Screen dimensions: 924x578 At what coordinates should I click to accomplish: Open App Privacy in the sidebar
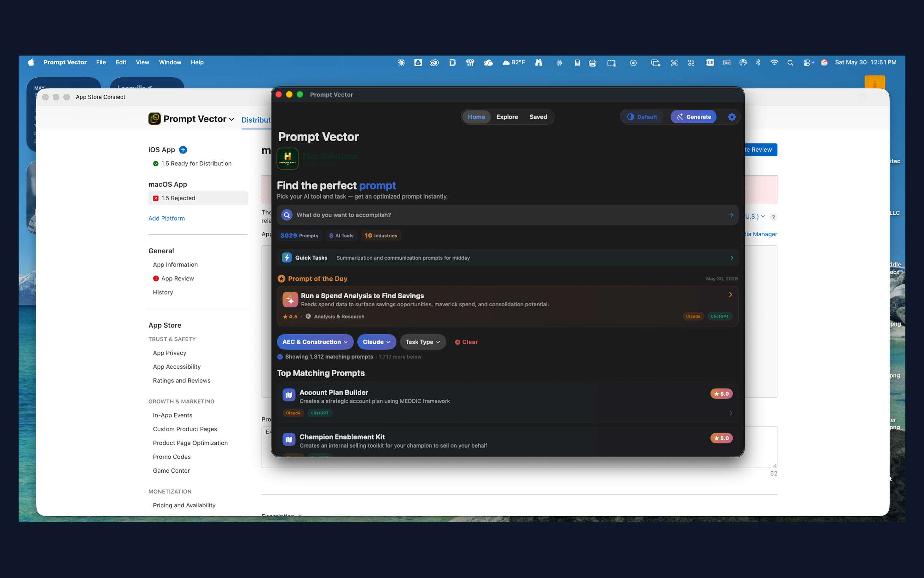tap(169, 353)
